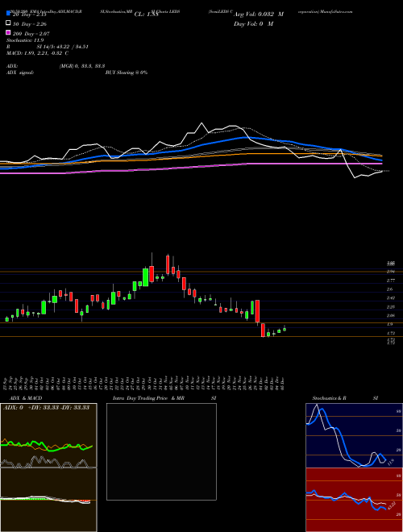Click the 2.94 price axis label
The height and width of the screenshot is (532, 403).
tap(390, 272)
